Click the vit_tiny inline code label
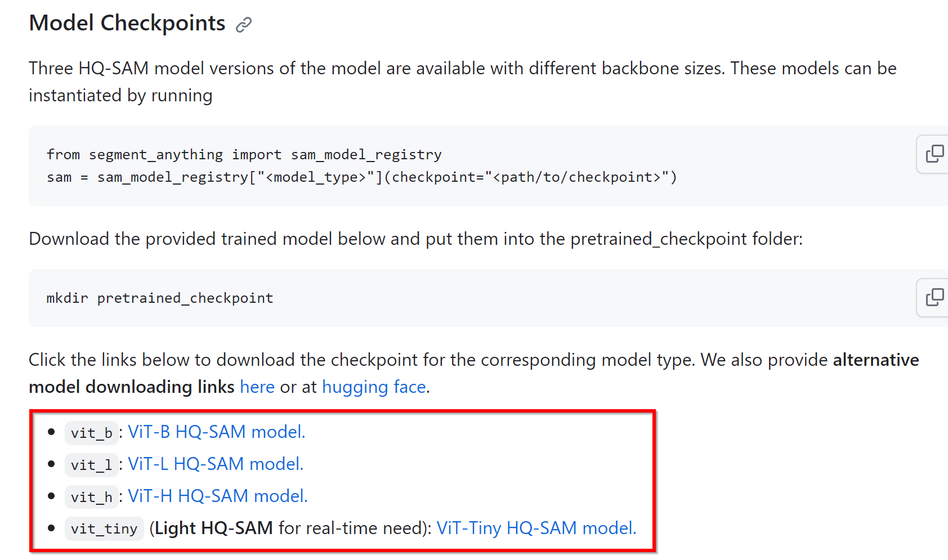This screenshot has width=948, height=560. tap(104, 529)
